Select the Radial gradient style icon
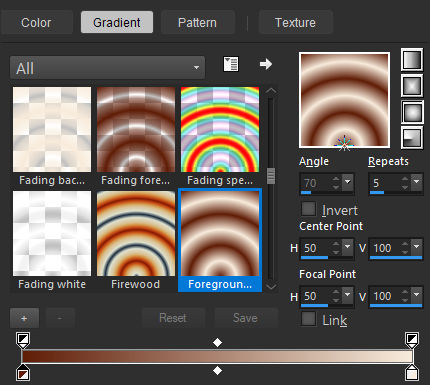 tap(412, 137)
